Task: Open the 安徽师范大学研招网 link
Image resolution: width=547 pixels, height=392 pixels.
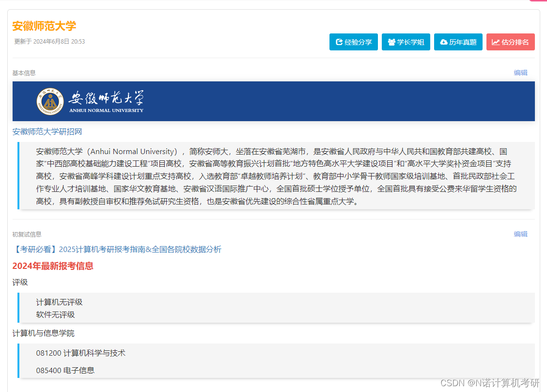Action: coord(47,131)
